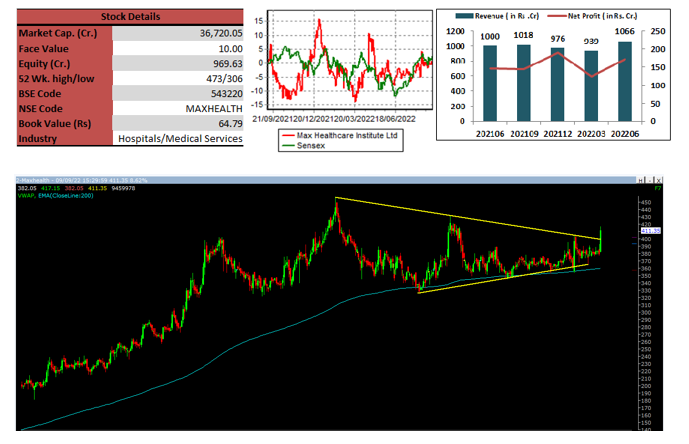Click the highlighted 411.35 price tag on axis
Viewport: 689px width, 444px height.
point(651,231)
